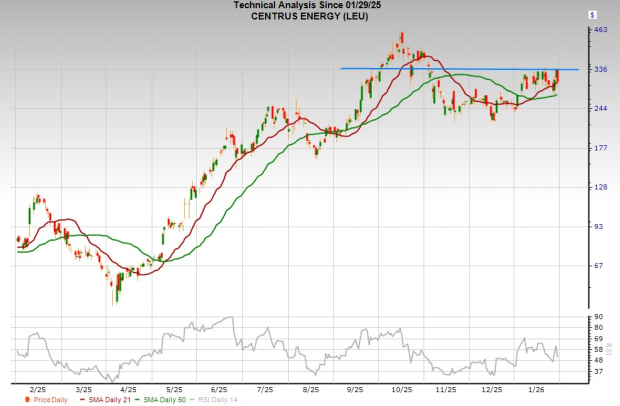This screenshot has width=620, height=406.
Task: Click the Technical Analysis Since 01/29/25 title
Action: [310, 6]
